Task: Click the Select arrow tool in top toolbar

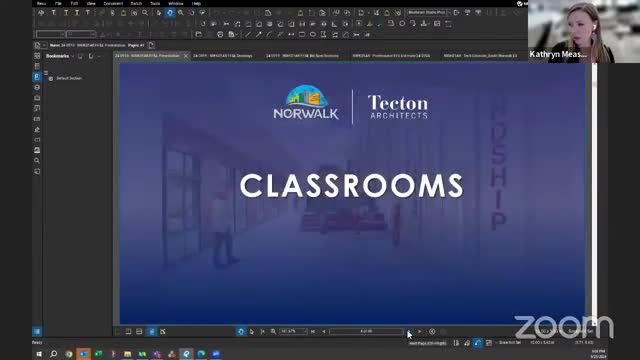Action: coord(159,13)
